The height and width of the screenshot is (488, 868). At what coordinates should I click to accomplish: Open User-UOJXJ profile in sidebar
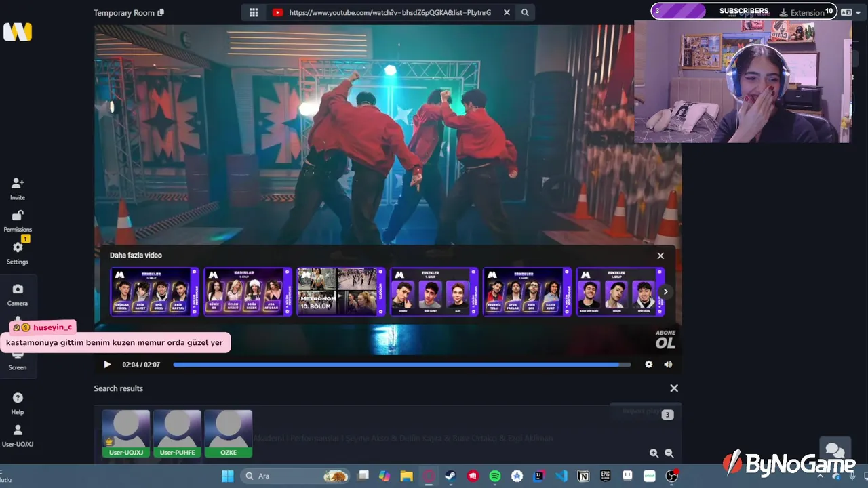point(18,436)
